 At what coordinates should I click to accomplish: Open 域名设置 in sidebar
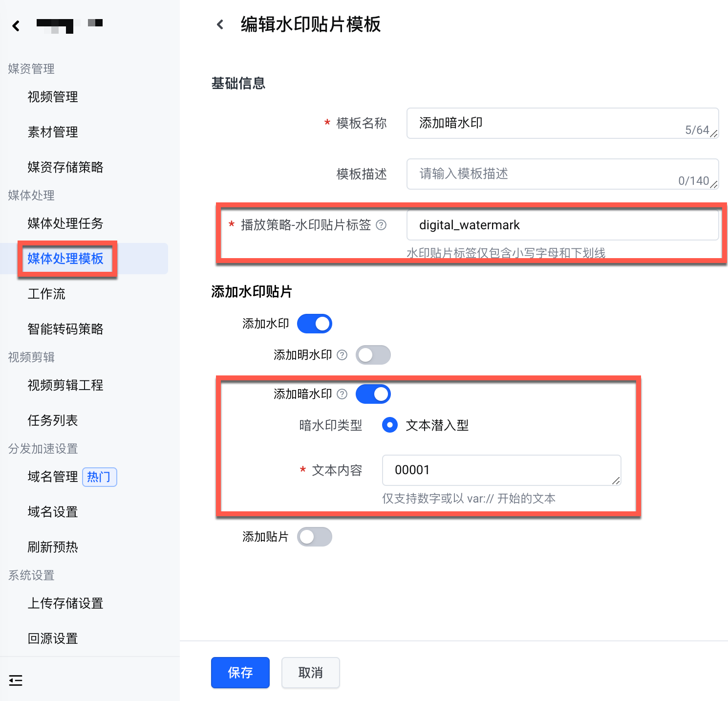[53, 512]
